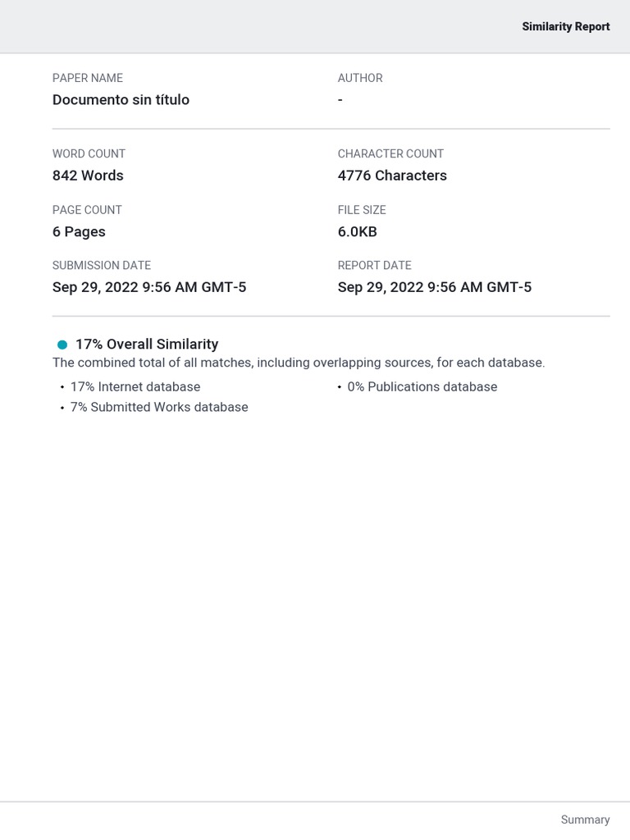Screen dimensions: 630x840
Task: Click the 17% Internet database entry
Action: click(x=135, y=386)
